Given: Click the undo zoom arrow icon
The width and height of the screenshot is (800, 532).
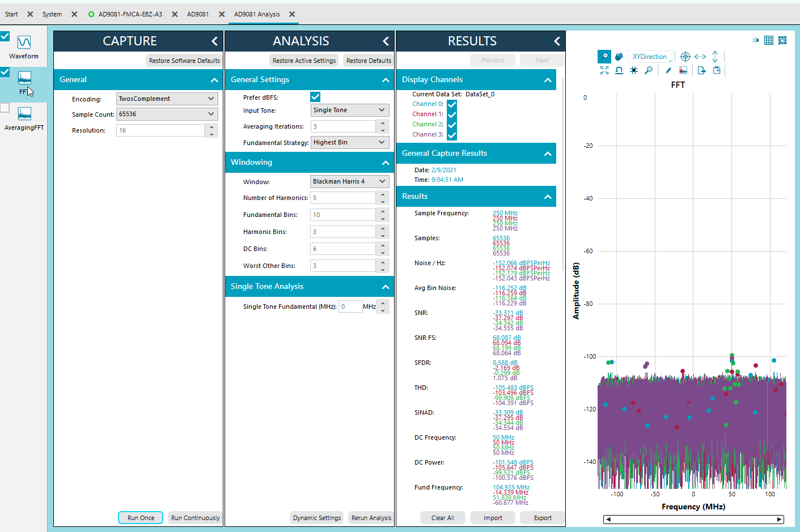Looking at the screenshot, I should pyautogui.click(x=619, y=70).
